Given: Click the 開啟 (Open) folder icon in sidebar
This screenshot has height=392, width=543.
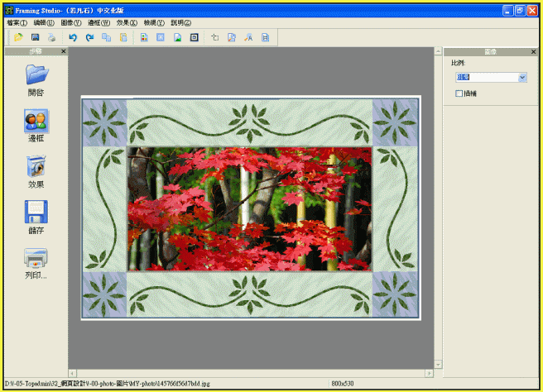Looking at the screenshot, I should (36, 74).
